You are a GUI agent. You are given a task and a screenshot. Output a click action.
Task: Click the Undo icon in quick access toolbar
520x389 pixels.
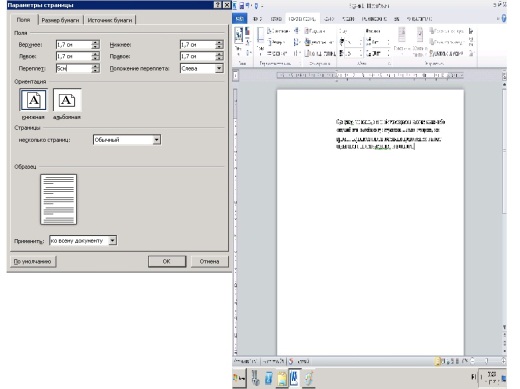click(x=248, y=6)
